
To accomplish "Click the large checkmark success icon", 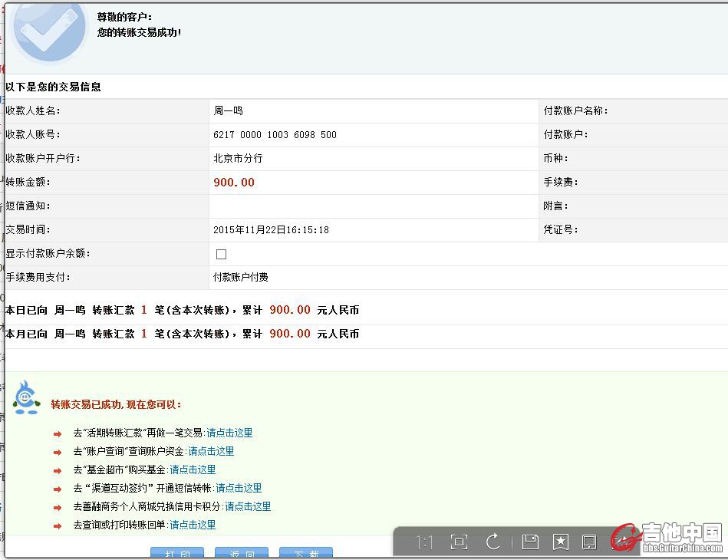I will [49, 29].
